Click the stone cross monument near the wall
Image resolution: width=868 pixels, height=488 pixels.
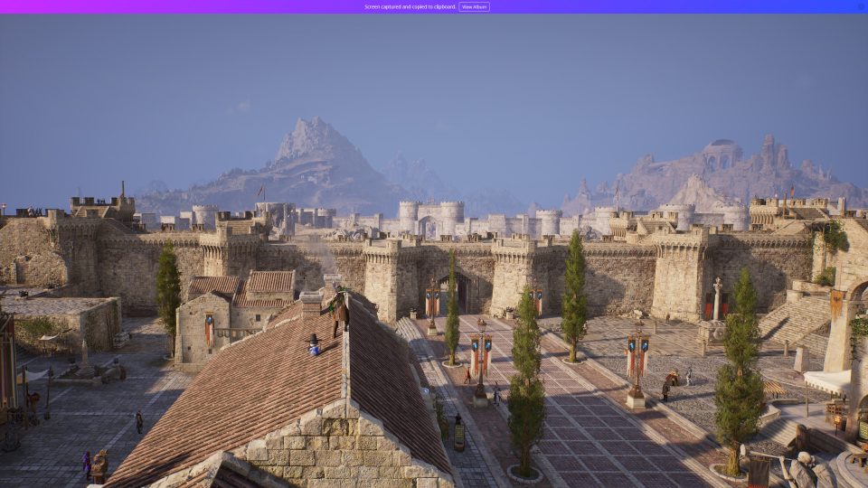[717, 298]
